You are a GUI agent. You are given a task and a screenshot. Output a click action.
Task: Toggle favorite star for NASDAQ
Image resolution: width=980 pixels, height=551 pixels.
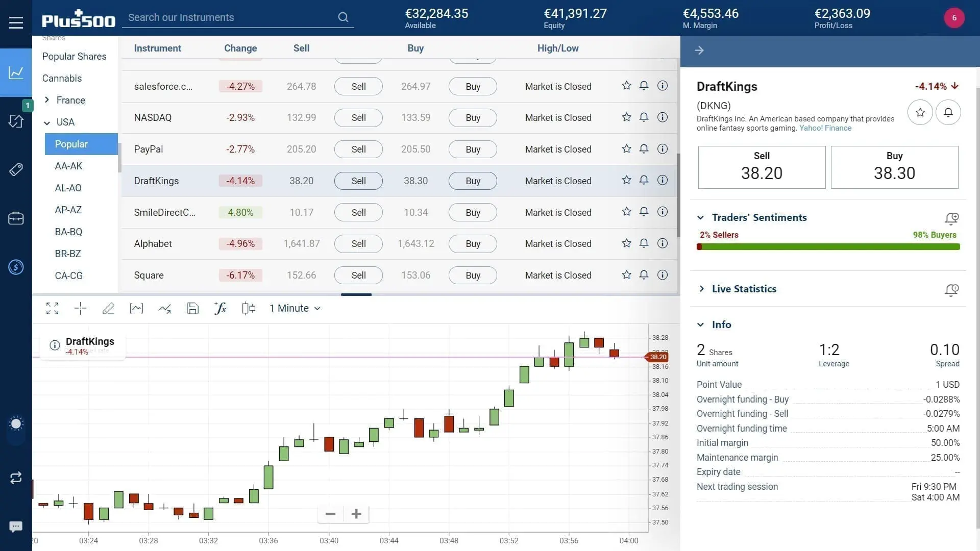626,117
